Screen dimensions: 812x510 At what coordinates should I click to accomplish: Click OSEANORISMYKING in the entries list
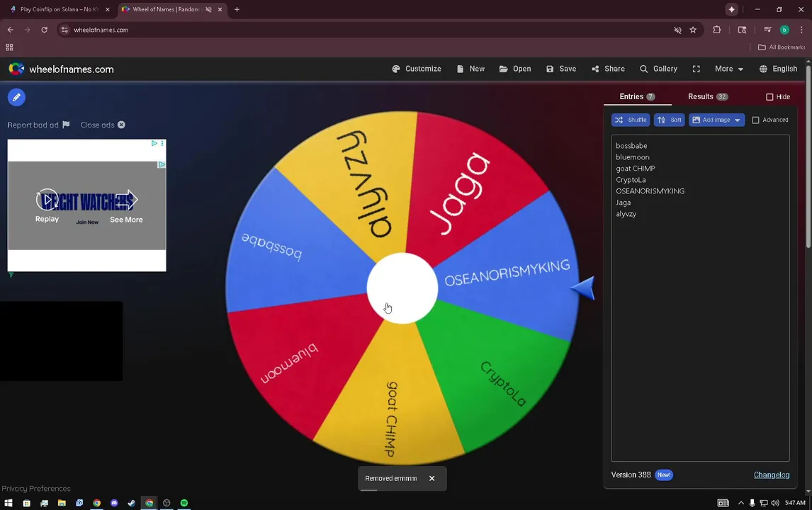pyautogui.click(x=650, y=191)
